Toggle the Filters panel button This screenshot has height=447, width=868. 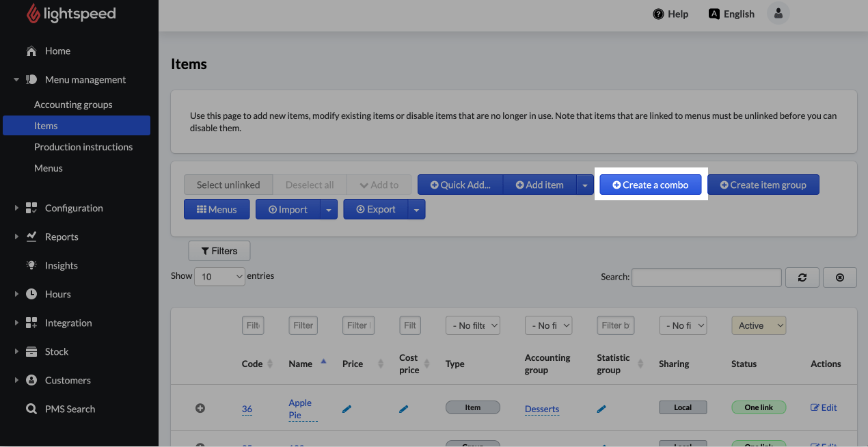219,252
